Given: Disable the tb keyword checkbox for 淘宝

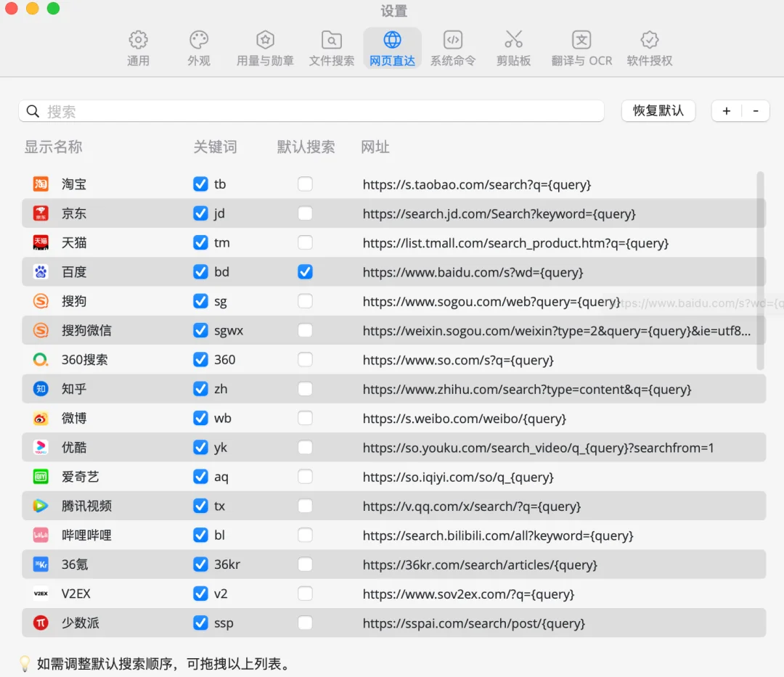Looking at the screenshot, I should (201, 184).
